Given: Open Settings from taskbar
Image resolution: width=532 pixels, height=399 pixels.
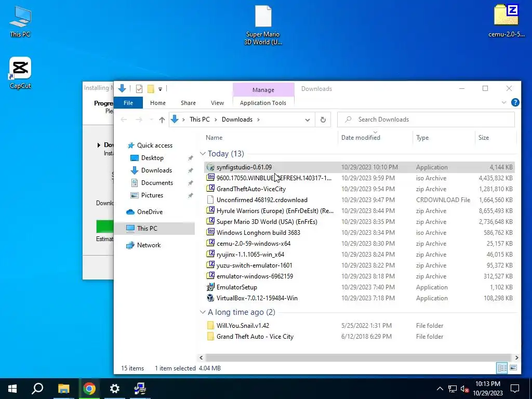Looking at the screenshot, I should (x=115, y=389).
